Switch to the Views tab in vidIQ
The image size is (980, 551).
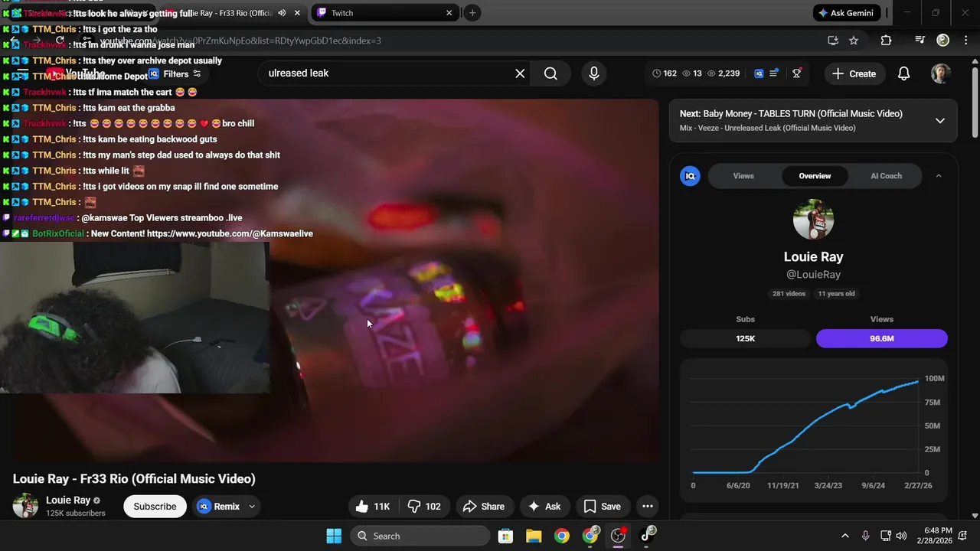click(x=743, y=176)
